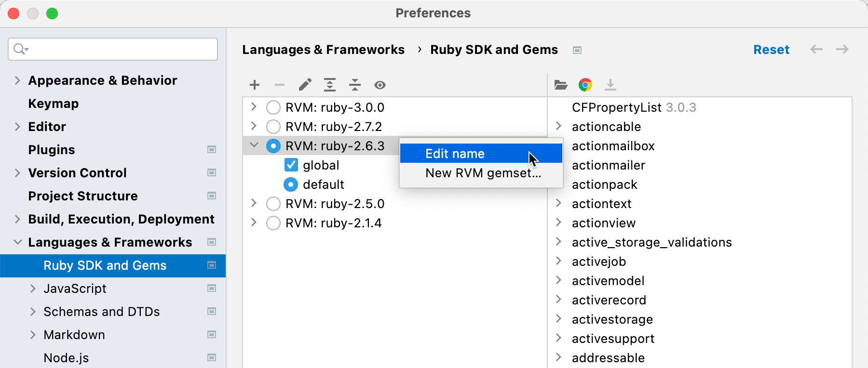Click the project-level icon next to breadcrumb title
The width and height of the screenshot is (868, 368).
tap(577, 50)
